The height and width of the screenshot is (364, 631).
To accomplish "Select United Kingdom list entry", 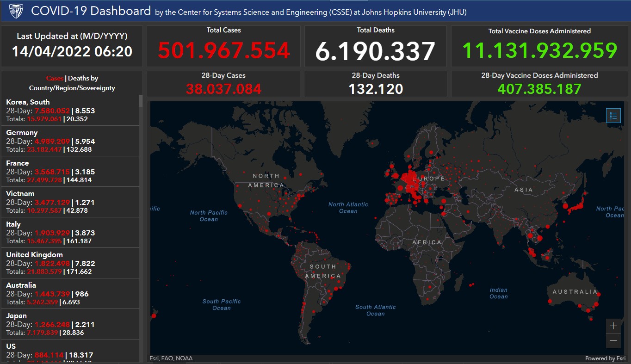I will (34, 255).
